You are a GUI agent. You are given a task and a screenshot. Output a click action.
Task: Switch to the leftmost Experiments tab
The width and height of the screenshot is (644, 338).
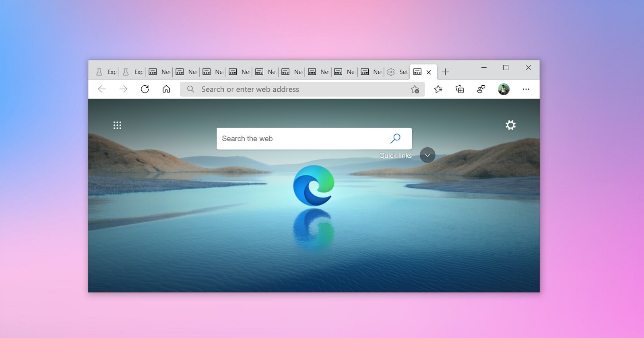pos(105,72)
